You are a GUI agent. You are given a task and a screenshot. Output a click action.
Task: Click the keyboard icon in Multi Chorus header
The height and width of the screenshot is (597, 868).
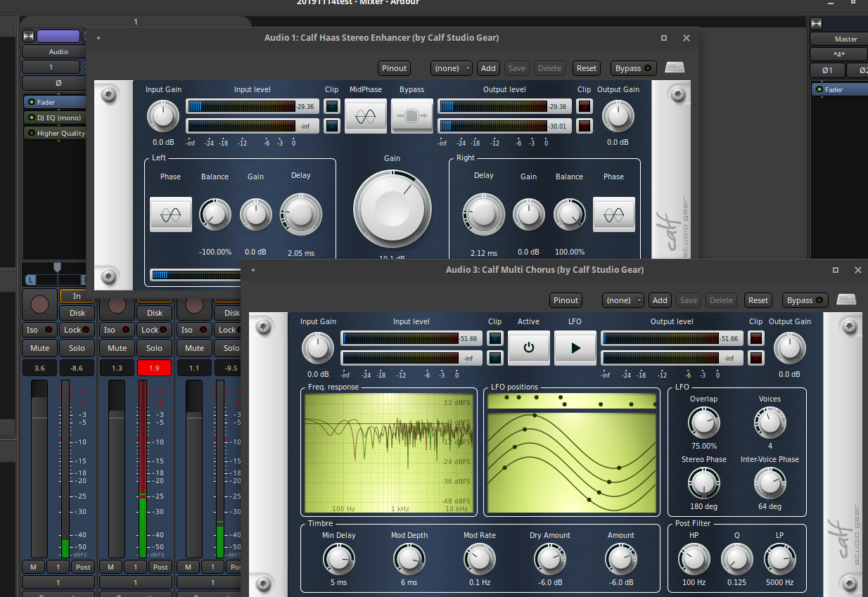[846, 300]
